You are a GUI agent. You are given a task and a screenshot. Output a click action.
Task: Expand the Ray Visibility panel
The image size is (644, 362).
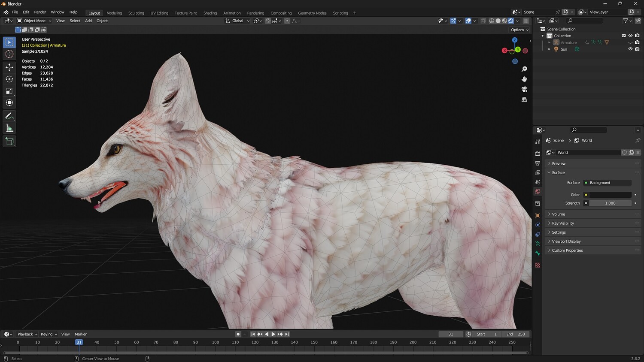[x=592, y=223]
